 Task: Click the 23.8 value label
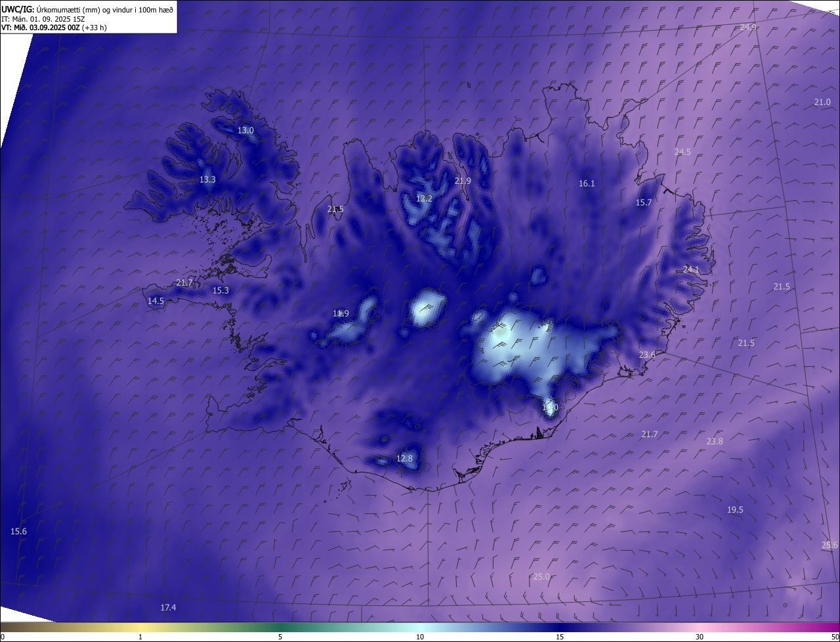point(715,441)
